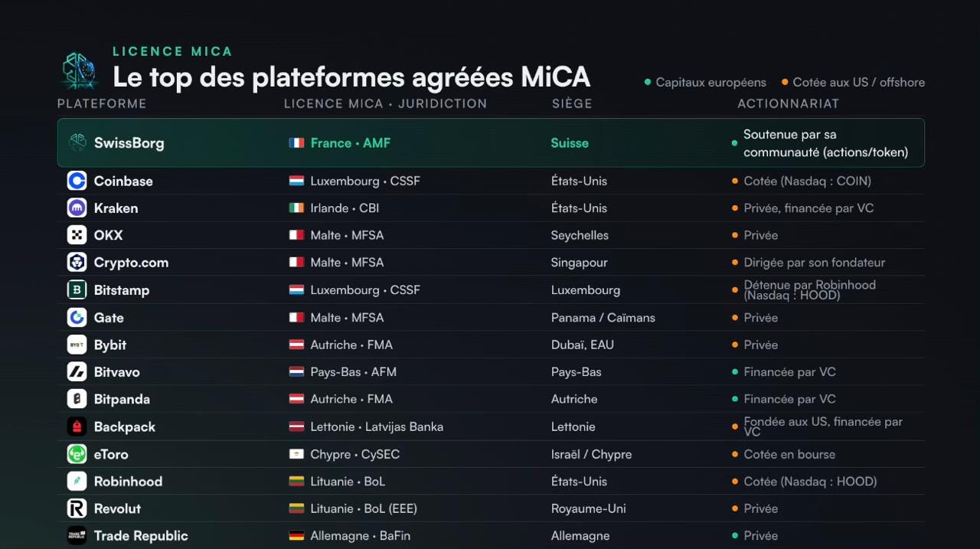Click 'Dubaï, EAU' headquarters text
Image resolution: width=980 pixels, height=549 pixels.
click(x=583, y=345)
